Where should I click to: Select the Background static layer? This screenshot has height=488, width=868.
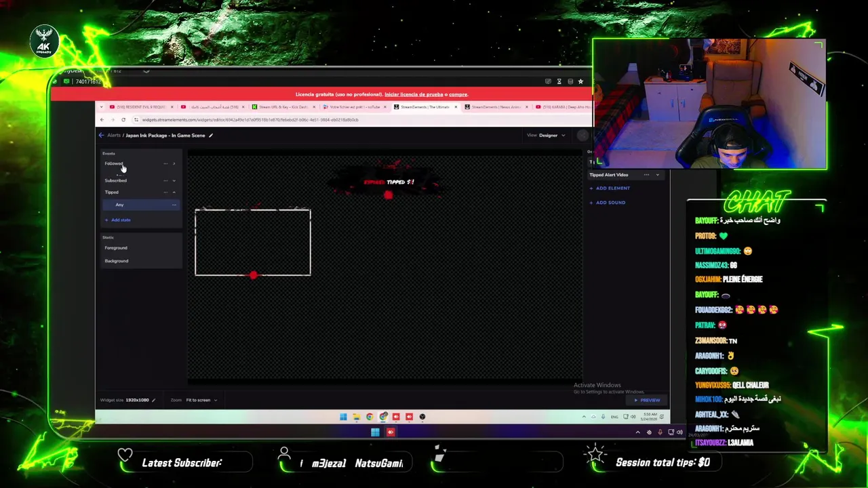[x=117, y=261]
